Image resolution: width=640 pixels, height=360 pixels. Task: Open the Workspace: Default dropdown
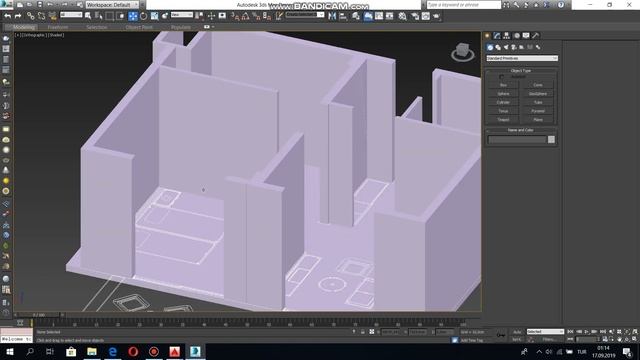point(111,5)
